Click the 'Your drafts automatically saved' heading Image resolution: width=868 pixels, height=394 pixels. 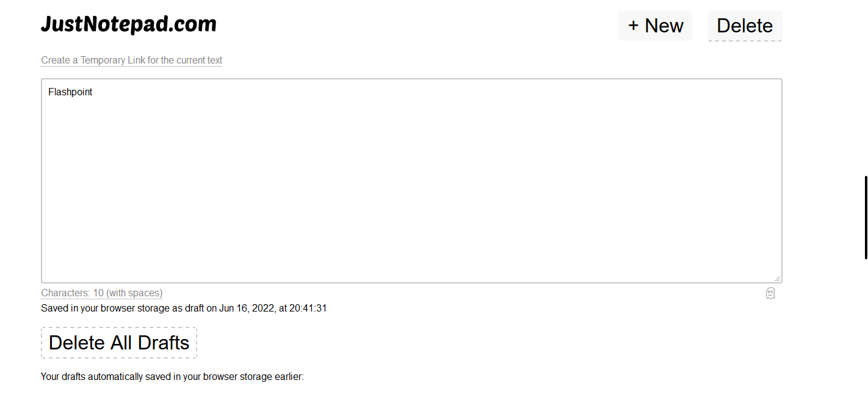tap(172, 377)
